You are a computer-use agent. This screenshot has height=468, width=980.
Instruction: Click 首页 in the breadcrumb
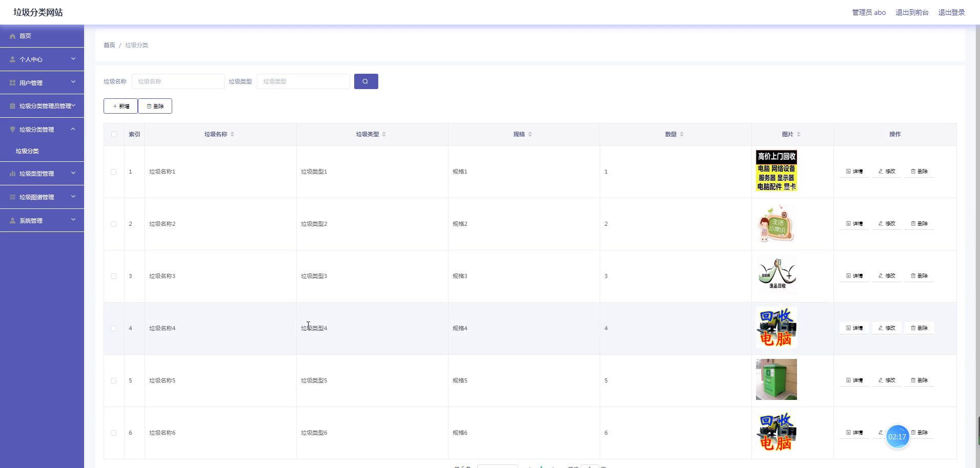click(x=109, y=45)
